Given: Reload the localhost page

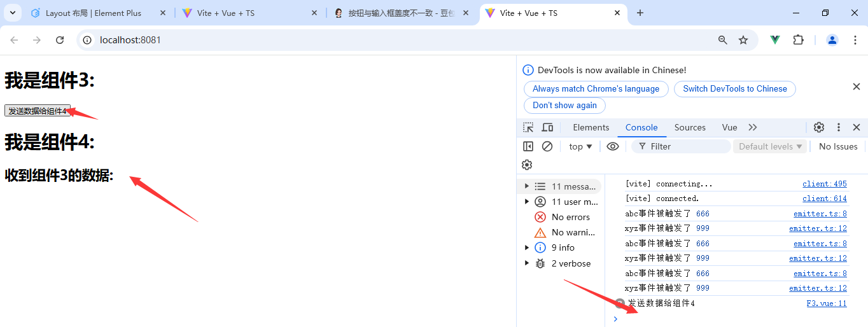Looking at the screenshot, I should tap(60, 40).
